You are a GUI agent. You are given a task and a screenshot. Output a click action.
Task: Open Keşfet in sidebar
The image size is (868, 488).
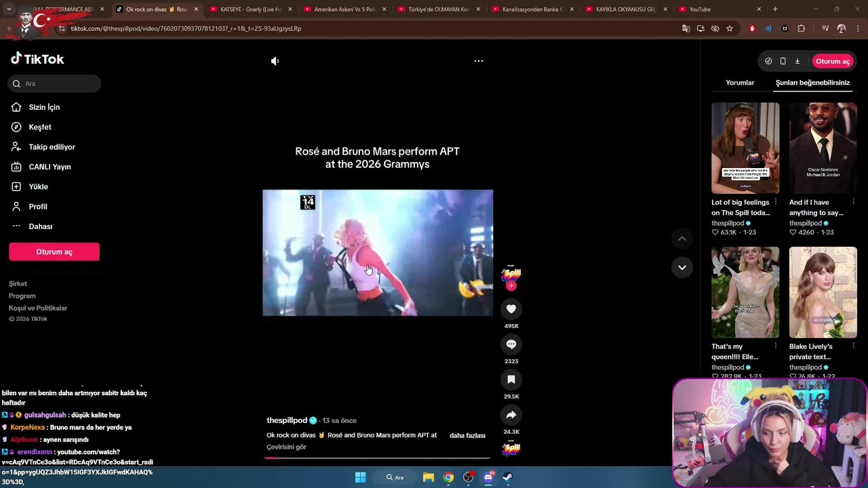coord(40,127)
